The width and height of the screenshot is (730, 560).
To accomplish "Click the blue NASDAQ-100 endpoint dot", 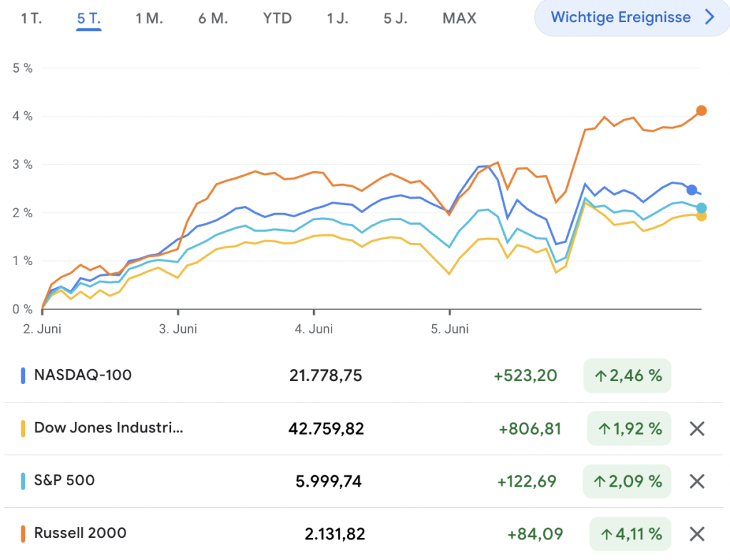I will coord(692,190).
